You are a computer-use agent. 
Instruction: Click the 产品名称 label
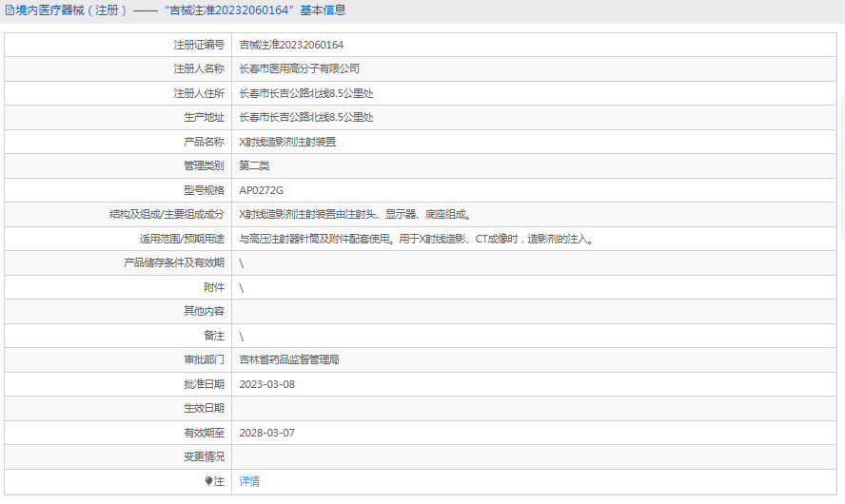click(x=204, y=142)
